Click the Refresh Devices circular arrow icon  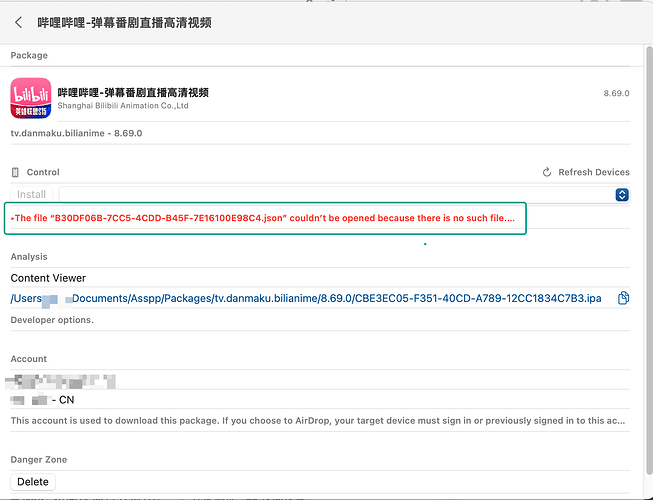pos(547,172)
